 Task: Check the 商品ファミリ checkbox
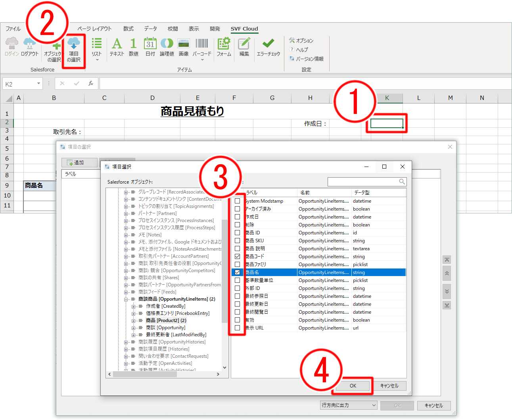point(237,265)
